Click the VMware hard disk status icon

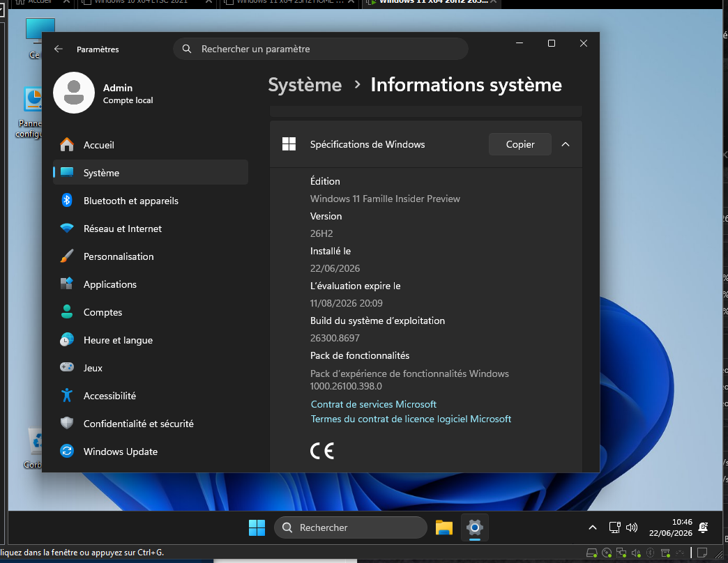tap(591, 553)
